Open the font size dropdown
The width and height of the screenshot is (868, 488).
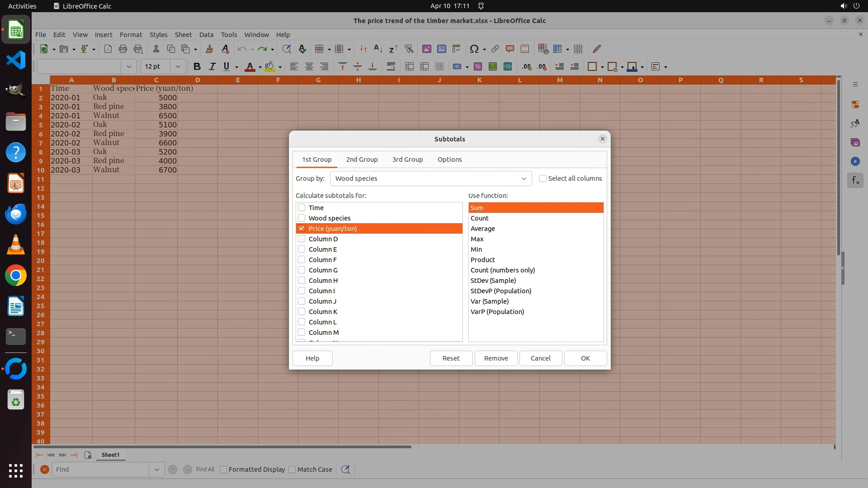tap(178, 67)
